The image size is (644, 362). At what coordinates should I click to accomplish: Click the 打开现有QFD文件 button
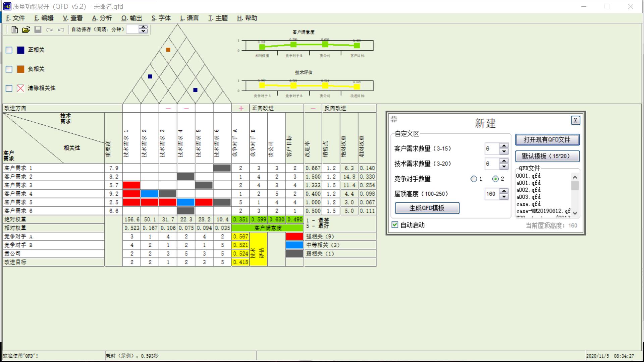[x=547, y=140]
